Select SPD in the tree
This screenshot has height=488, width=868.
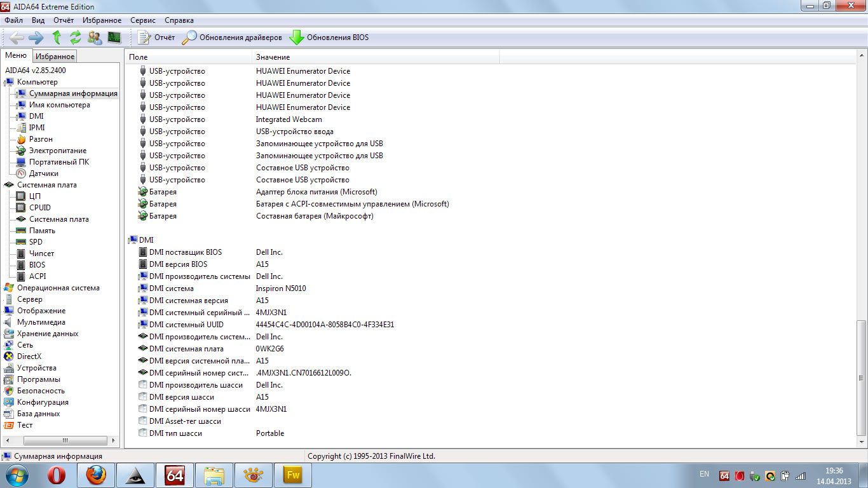click(x=36, y=242)
